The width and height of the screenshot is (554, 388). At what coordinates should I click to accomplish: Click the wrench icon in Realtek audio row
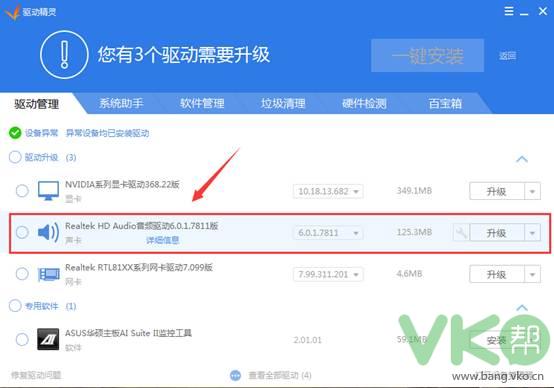(461, 233)
